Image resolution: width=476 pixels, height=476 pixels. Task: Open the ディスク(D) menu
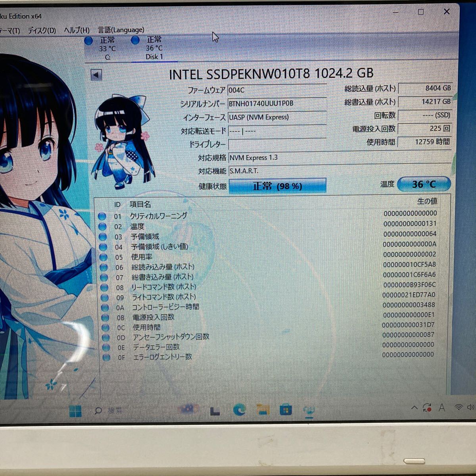coord(42,30)
